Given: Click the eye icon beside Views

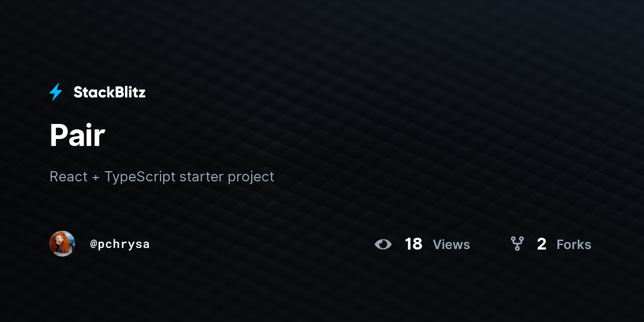Looking at the screenshot, I should (383, 244).
